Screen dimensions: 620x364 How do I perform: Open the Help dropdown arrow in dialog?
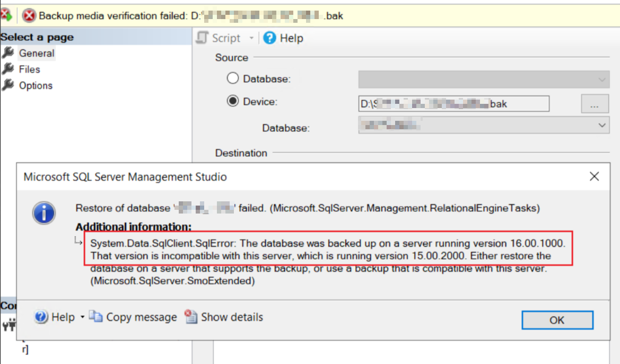tap(82, 317)
